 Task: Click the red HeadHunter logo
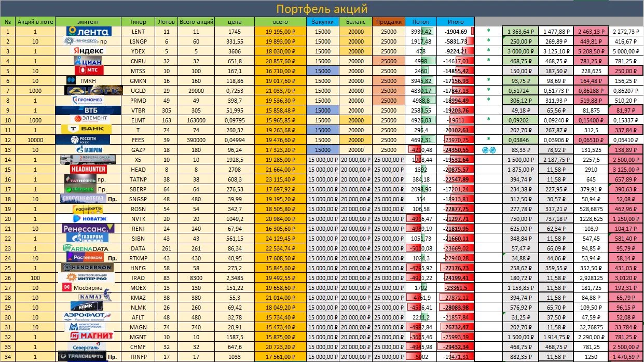[88, 169]
